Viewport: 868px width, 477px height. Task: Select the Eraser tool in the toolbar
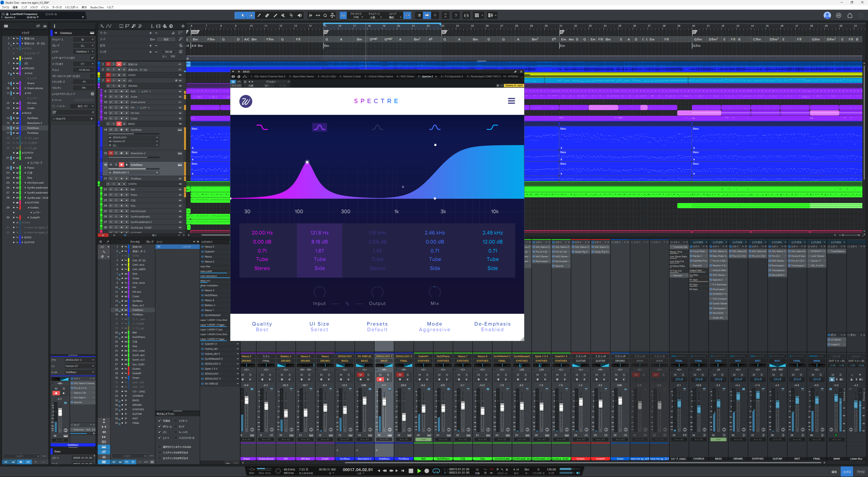coord(267,16)
